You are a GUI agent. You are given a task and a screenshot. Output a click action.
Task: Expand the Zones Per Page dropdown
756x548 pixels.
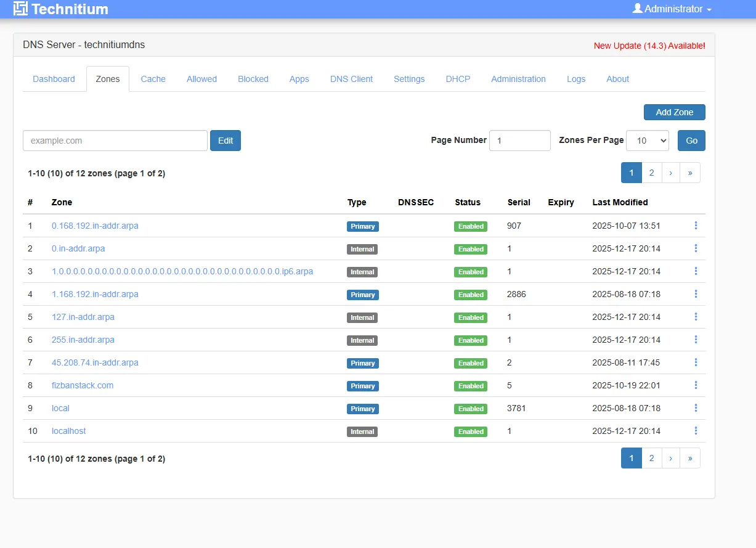click(x=648, y=141)
